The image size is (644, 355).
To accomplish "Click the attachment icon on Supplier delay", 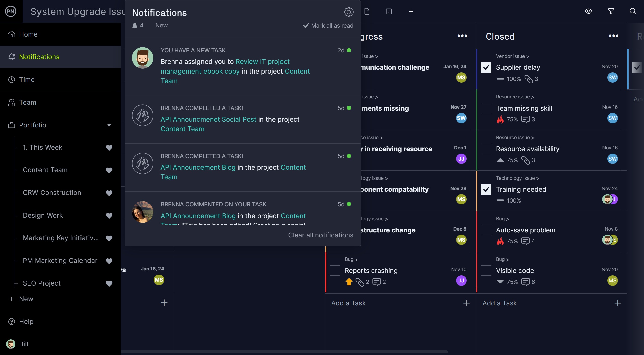I will 529,79.
